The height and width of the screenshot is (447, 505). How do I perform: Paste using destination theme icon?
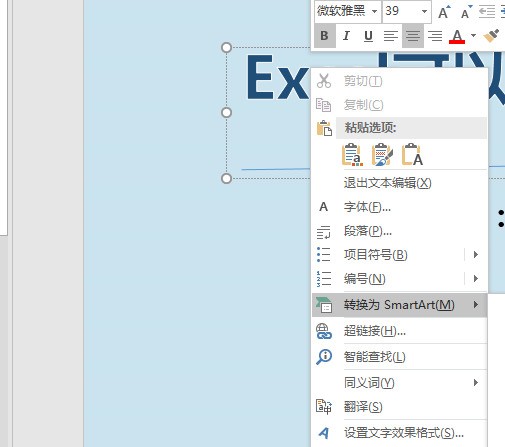pos(352,155)
